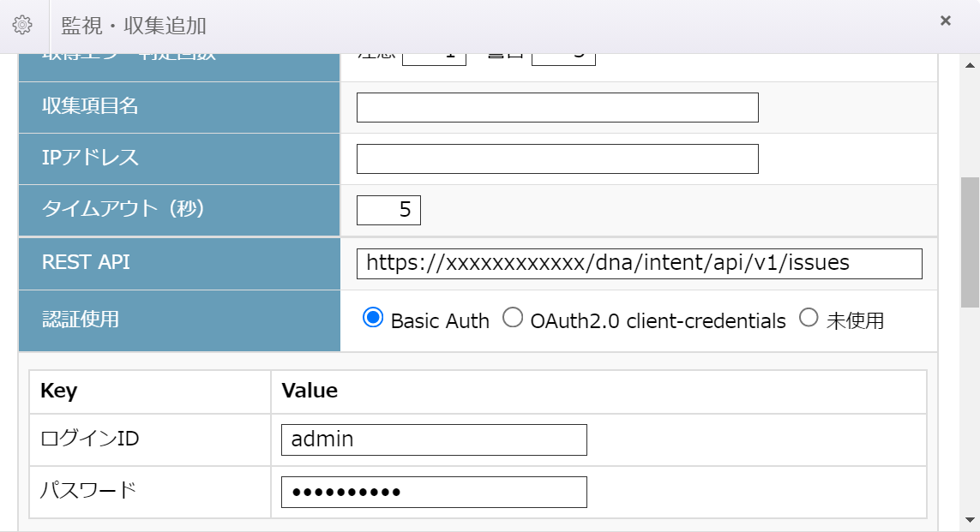Focus the 収集項目名 text field
The height and width of the screenshot is (532, 980).
[x=557, y=108]
